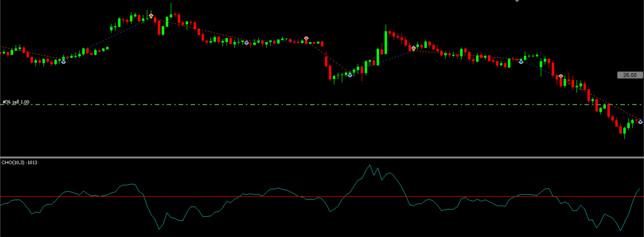Click the second red sell arrow from left
The width and height of the screenshot is (644, 237).
[x=306, y=38]
